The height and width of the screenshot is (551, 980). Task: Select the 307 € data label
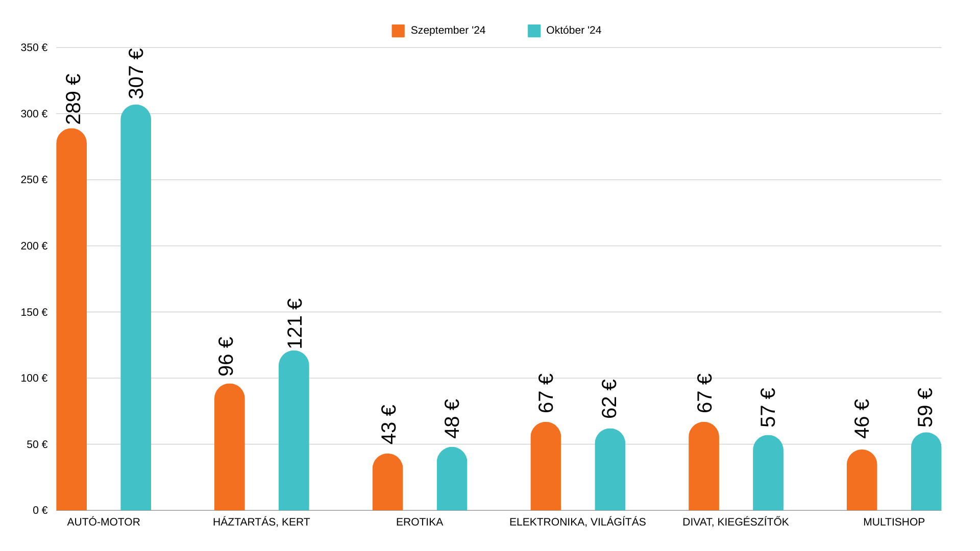(136, 73)
